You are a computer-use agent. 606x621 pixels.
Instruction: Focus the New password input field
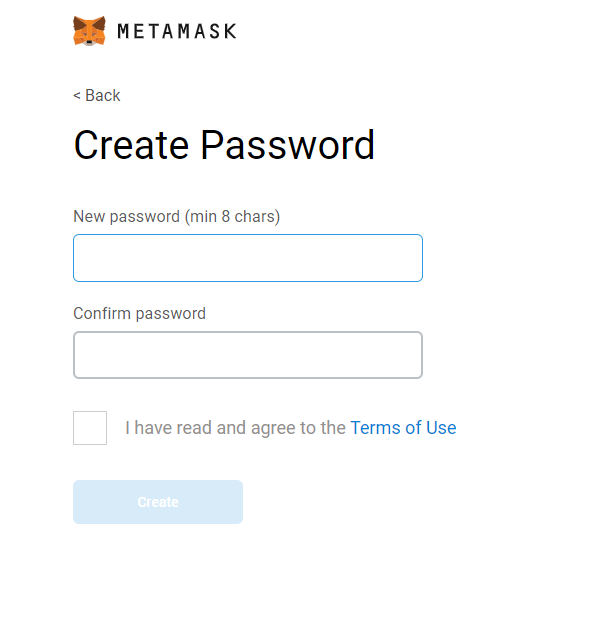[248, 258]
